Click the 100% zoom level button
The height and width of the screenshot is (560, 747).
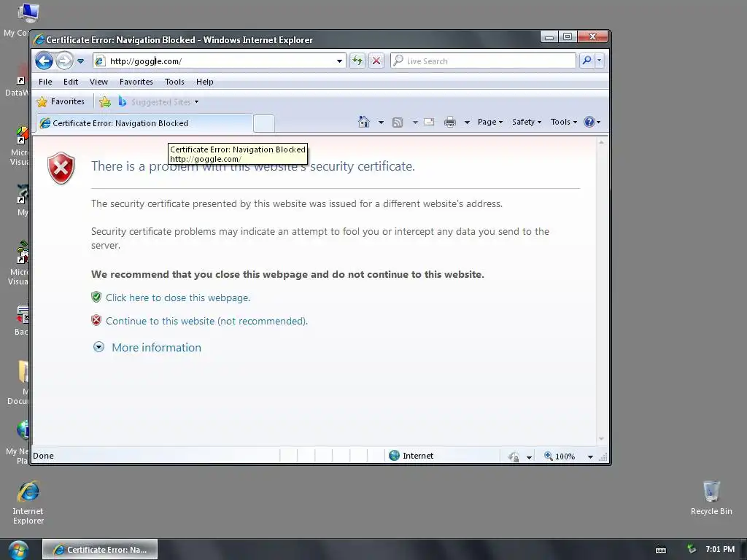click(x=560, y=456)
